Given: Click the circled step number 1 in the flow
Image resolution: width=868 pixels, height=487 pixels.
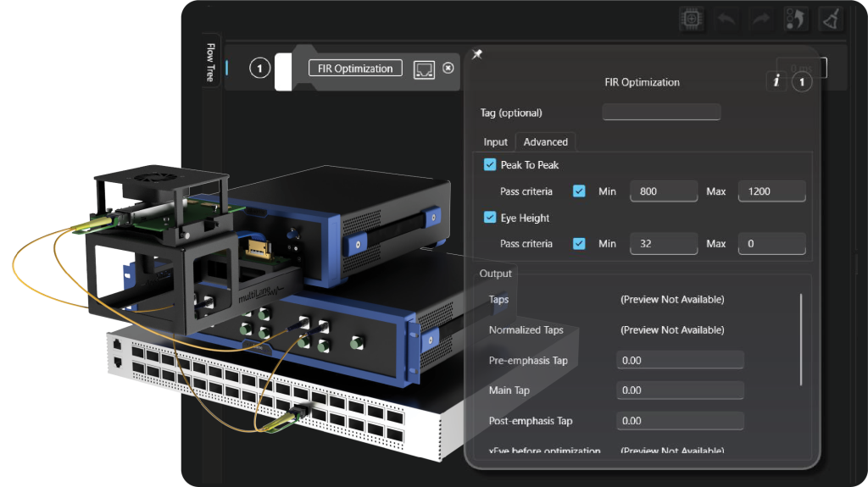Looking at the screenshot, I should pyautogui.click(x=259, y=69).
